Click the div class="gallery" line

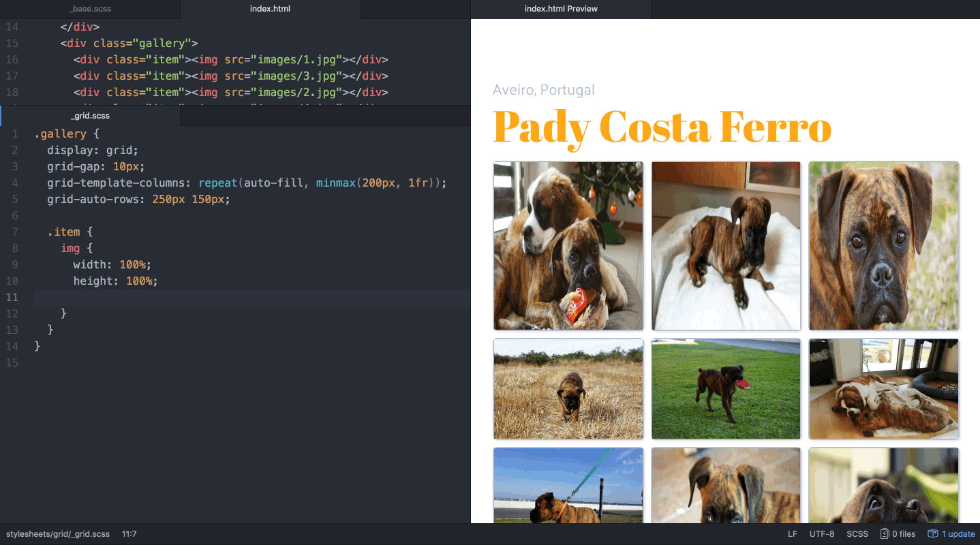[x=129, y=43]
